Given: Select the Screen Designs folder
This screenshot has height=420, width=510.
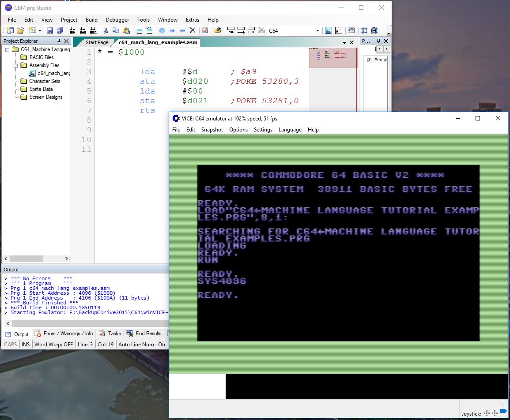Looking at the screenshot, I should coord(46,97).
